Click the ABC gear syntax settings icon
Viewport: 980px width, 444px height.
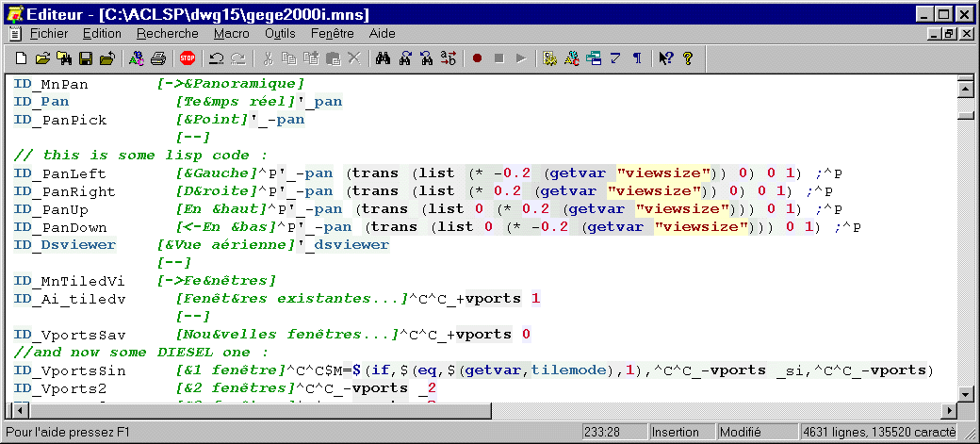[571, 58]
